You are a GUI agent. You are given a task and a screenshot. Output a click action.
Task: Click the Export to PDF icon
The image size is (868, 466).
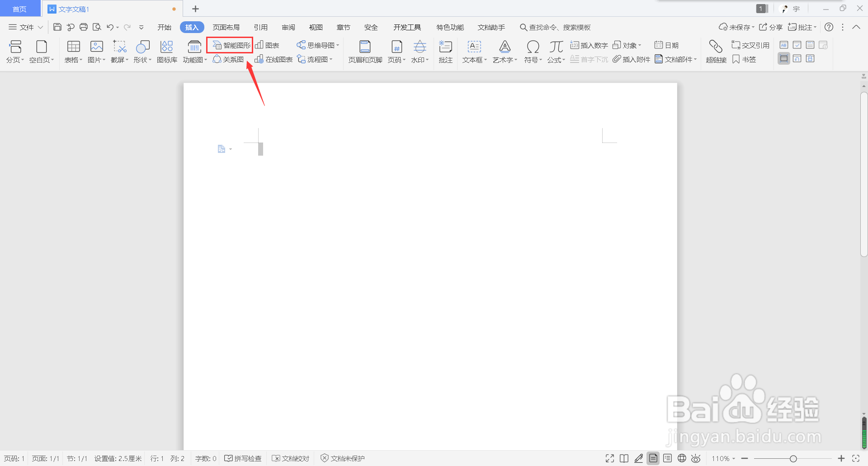(71, 27)
